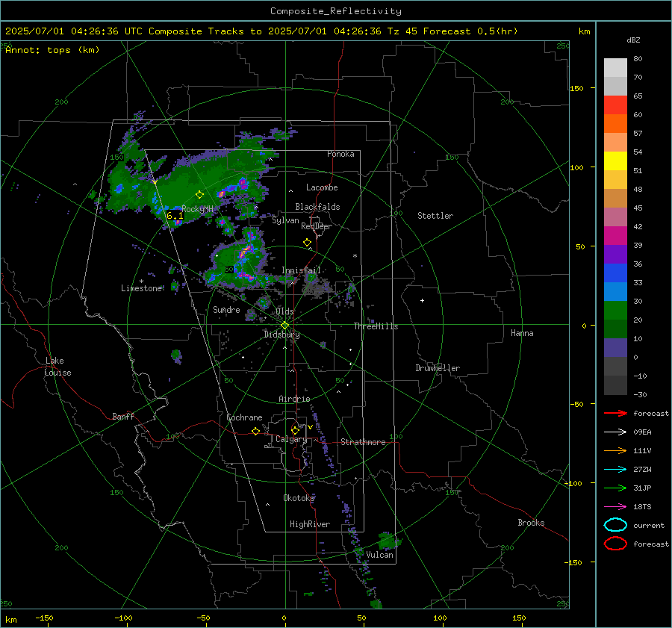Select the yellow diamond marker below RedDeer
This screenshot has width=672, height=628.
point(307,243)
